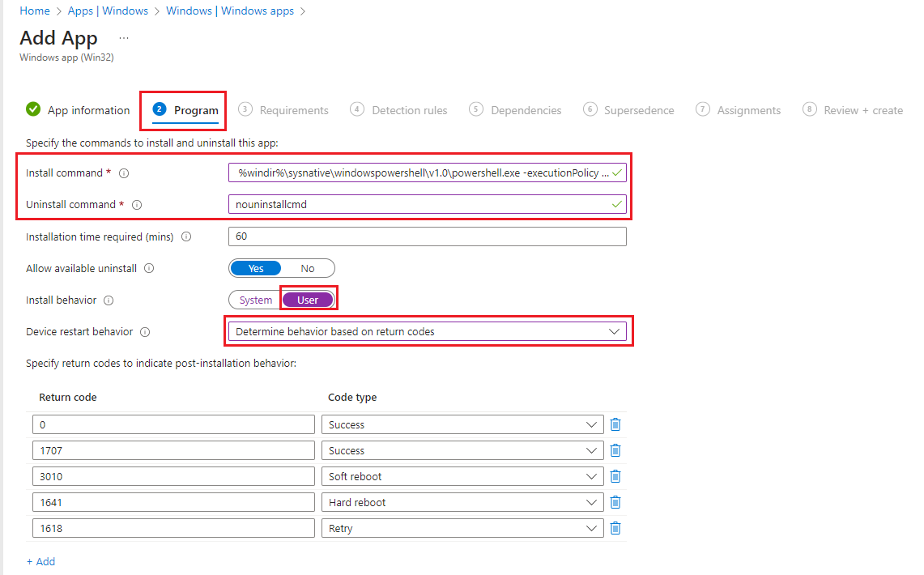Change code type of 1618 Retry row

462,528
